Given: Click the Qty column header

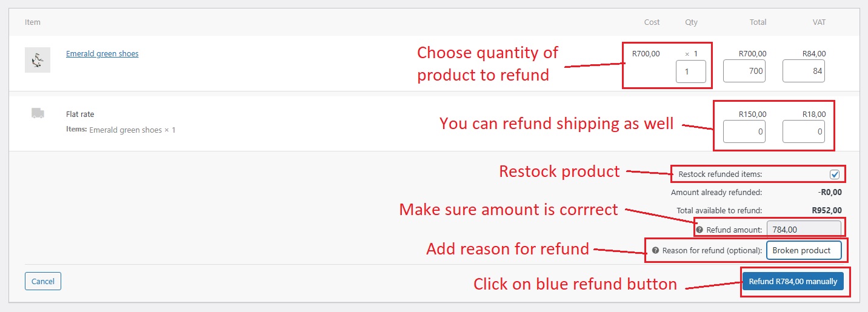Looking at the screenshot, I should (691, 22).
